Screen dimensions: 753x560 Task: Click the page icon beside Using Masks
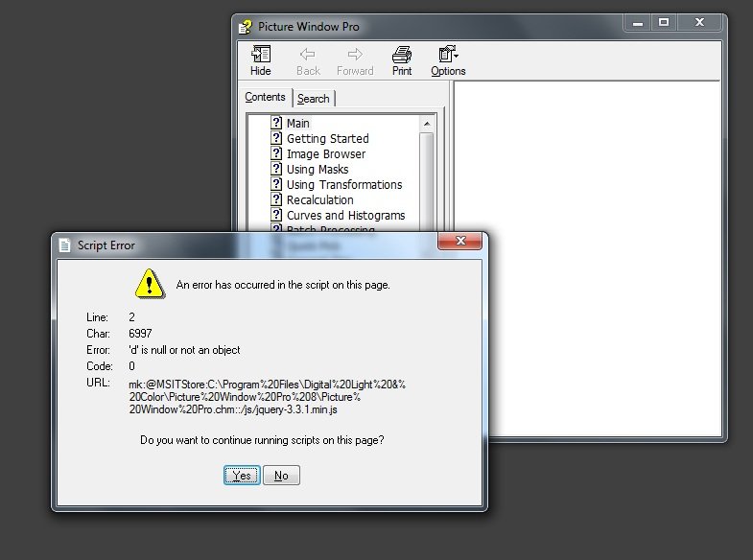(276, 169)
